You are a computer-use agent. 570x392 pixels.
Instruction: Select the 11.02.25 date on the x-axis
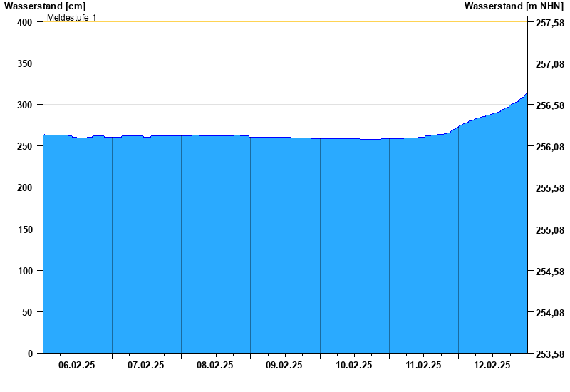click(x=423, y=365)
